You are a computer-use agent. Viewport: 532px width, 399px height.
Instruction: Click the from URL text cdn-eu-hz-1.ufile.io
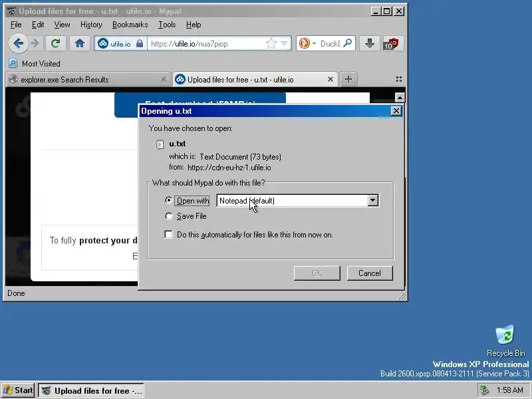(x=229, y=168)
